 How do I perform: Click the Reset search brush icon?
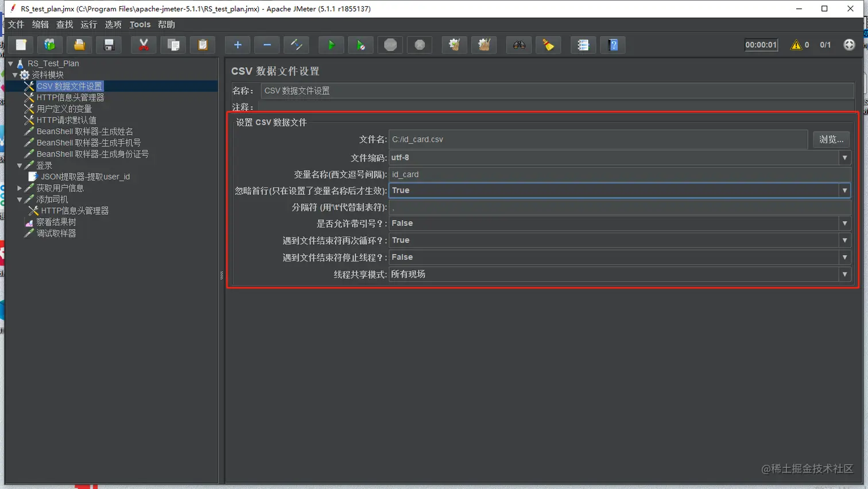[x=548, y=45]
